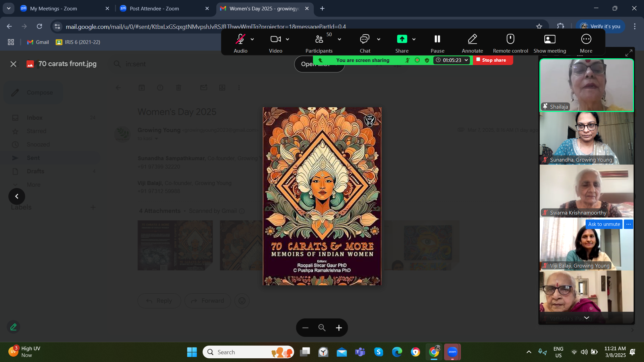Click the Stop share button
This screenshot has width=644, height=362.
coord(493,60)
